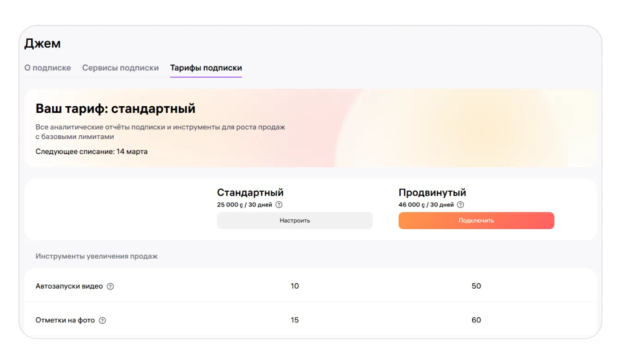
Task: Click the Инструменты увеличения продаж section header
Action: coord(97,256)
